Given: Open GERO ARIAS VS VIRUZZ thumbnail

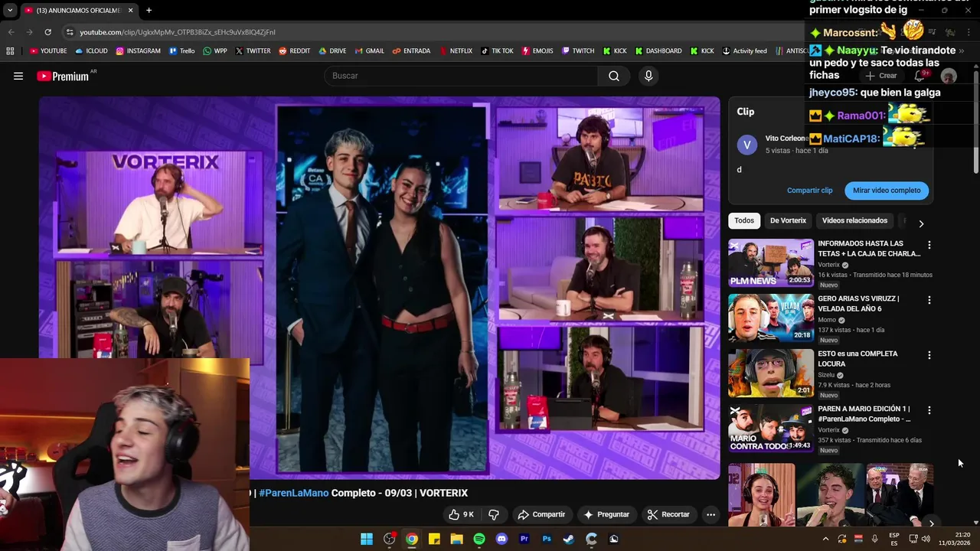Looking at the screenshot, I should pyautogui.click(x=771, y=318).
